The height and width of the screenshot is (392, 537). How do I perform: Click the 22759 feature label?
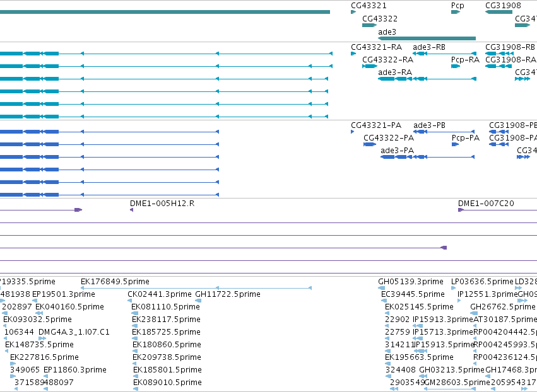[x=398, y=332]
